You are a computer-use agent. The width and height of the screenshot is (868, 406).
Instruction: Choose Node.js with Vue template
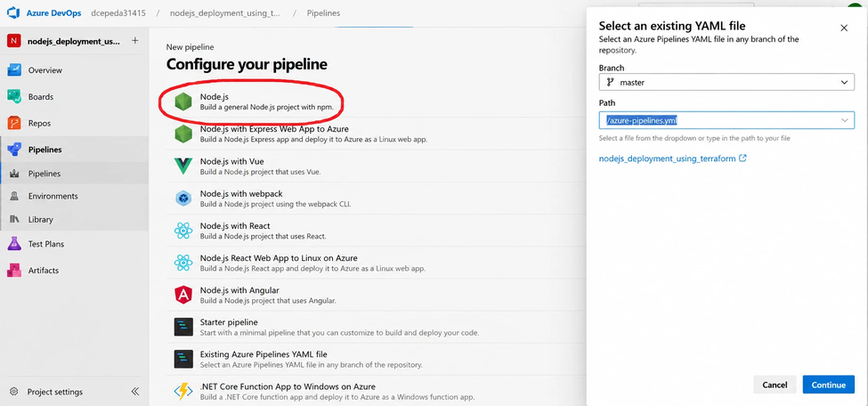[377, 166]
